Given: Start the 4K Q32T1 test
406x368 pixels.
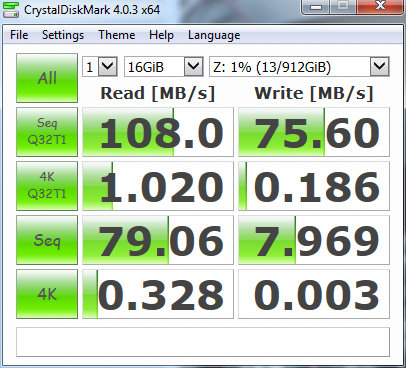Looking at the screenshot, I should pos(47,186).
